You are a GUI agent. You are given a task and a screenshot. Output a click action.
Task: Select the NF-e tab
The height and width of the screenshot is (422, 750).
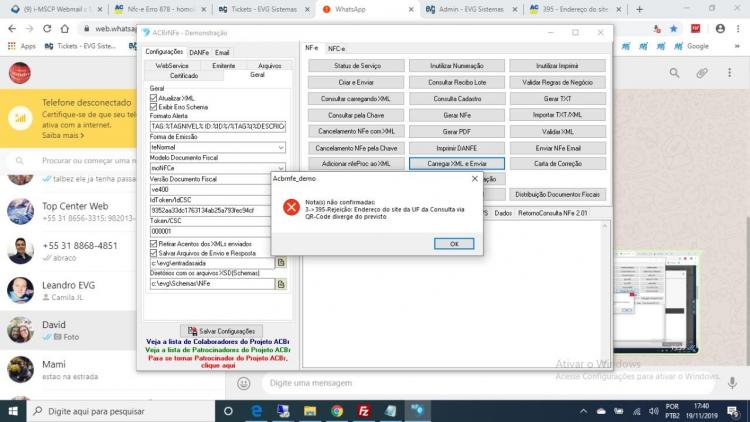311,48
